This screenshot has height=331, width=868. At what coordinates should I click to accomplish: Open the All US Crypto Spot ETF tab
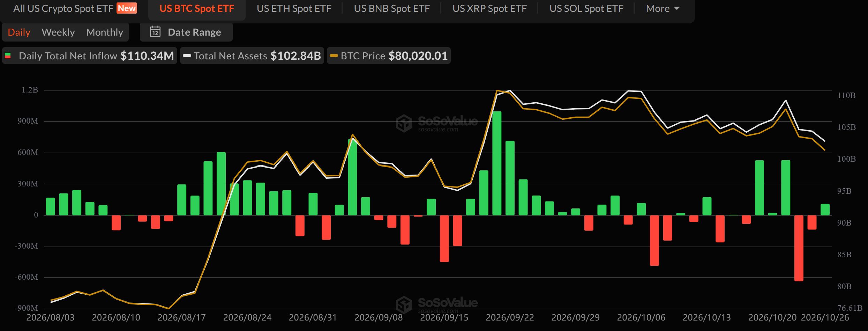(75, 8)
